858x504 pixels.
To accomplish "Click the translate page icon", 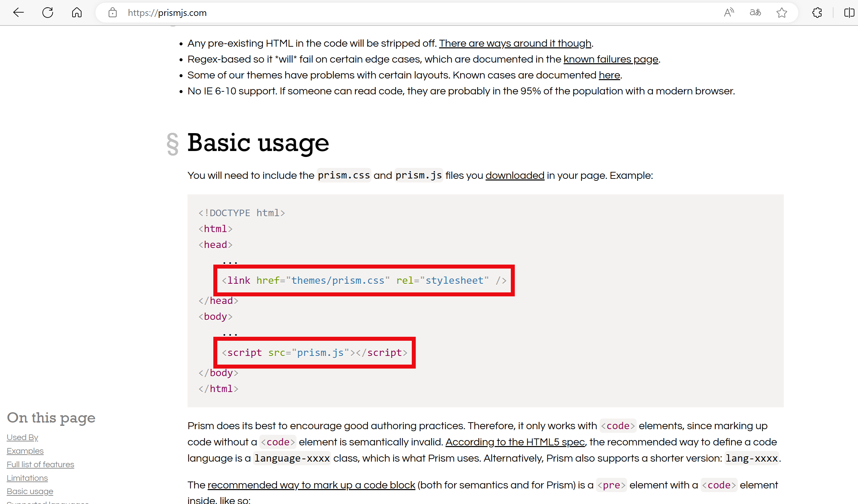I will coord(755,13).
